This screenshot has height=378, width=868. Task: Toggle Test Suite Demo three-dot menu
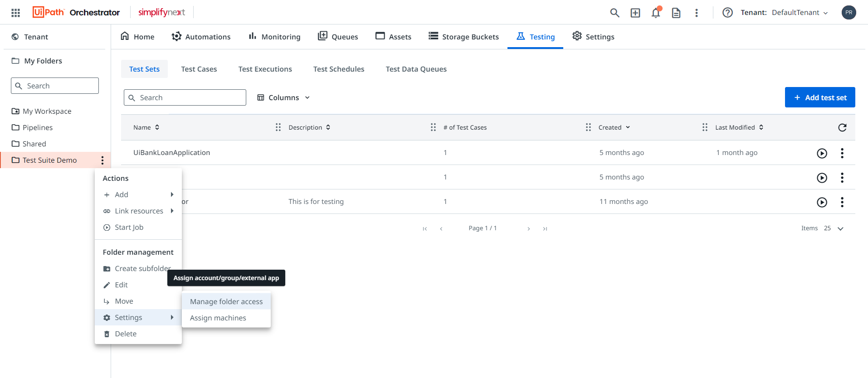102,160
